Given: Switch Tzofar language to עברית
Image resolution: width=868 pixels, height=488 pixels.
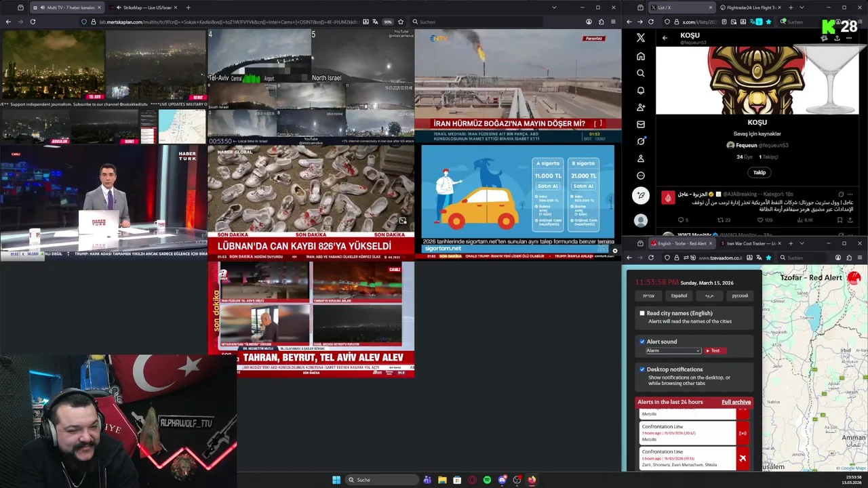Looking at the screenshot, I should point(649,296).
